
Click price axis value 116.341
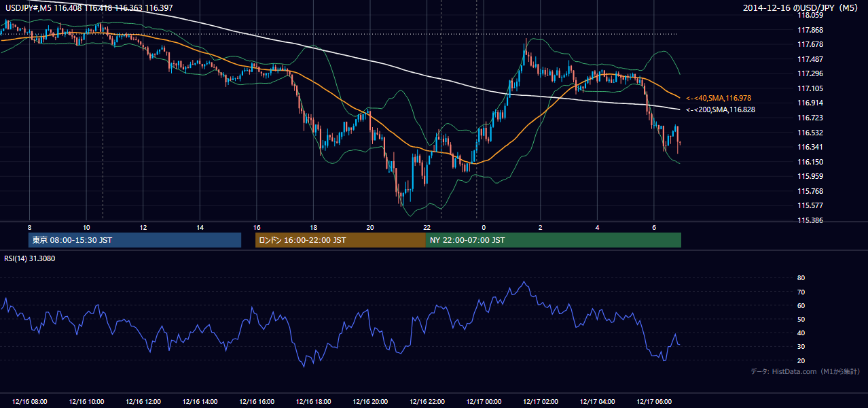(810, 147)
